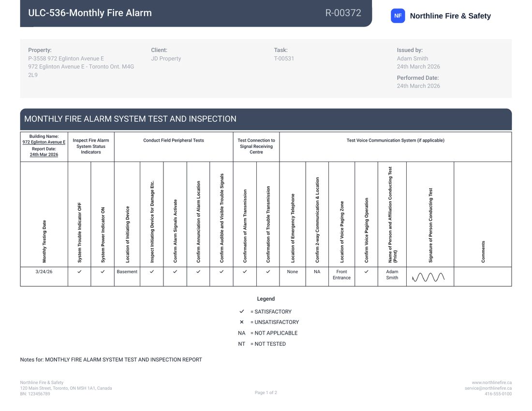Click the phone number 416-555-0100

[498, 394]
